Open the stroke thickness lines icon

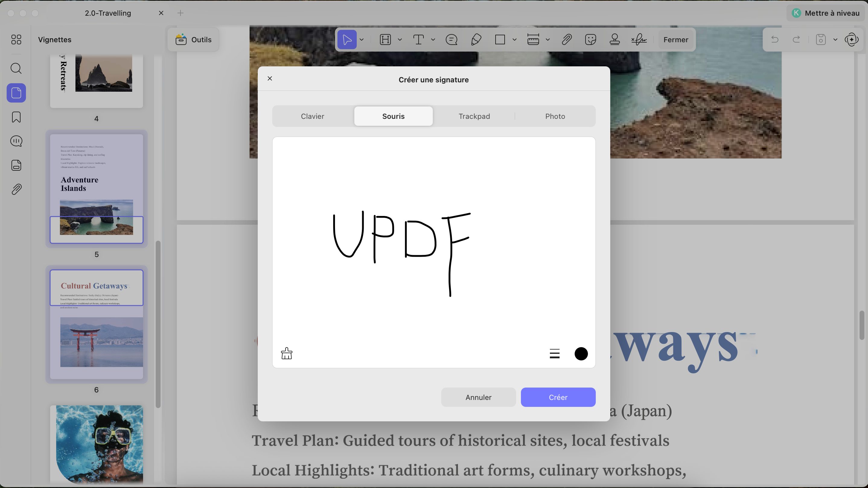click(x=555, y=353)
